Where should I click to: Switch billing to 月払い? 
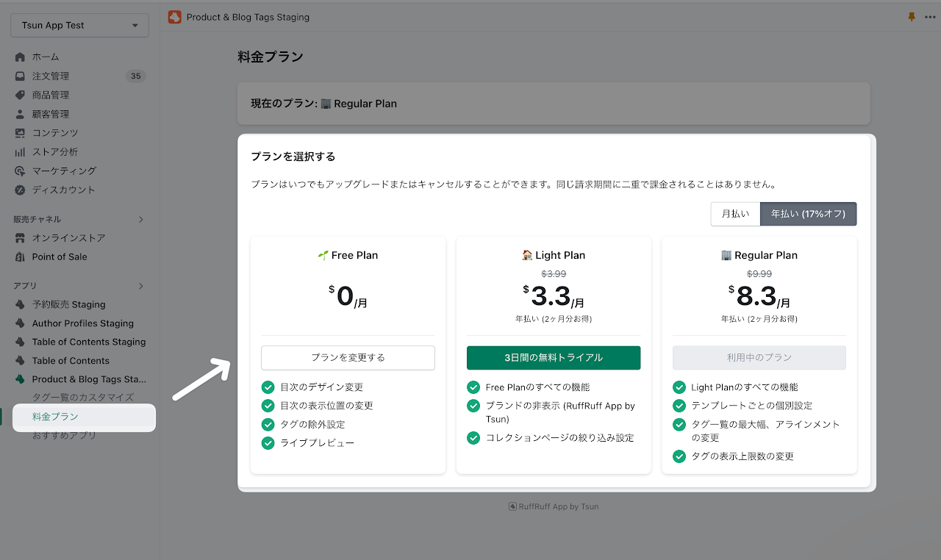pyautogui.click(x=735, y=214)
